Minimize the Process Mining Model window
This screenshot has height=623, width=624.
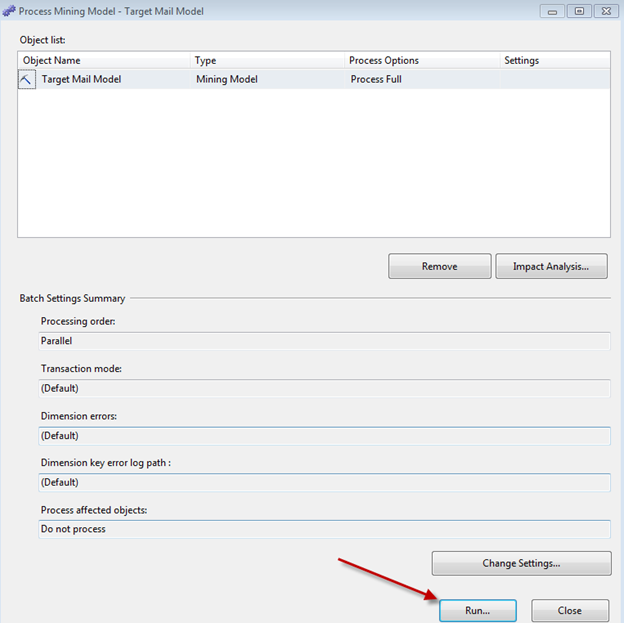point(552,11)
